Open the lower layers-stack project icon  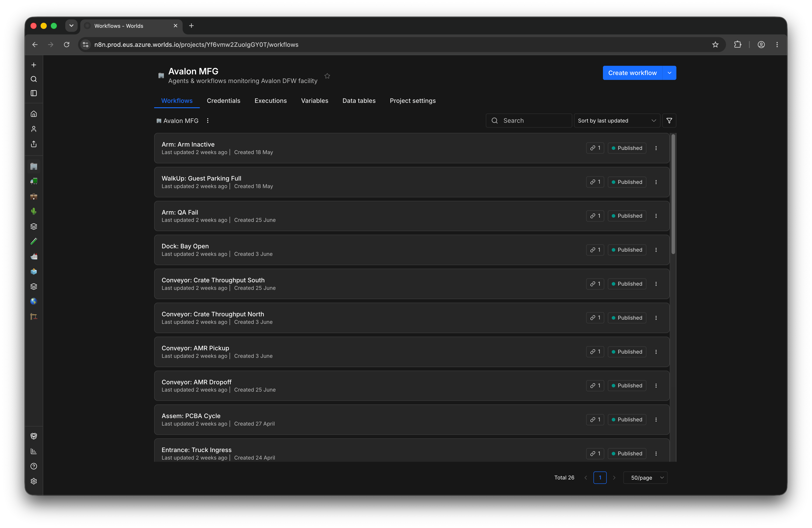(34, 287)
